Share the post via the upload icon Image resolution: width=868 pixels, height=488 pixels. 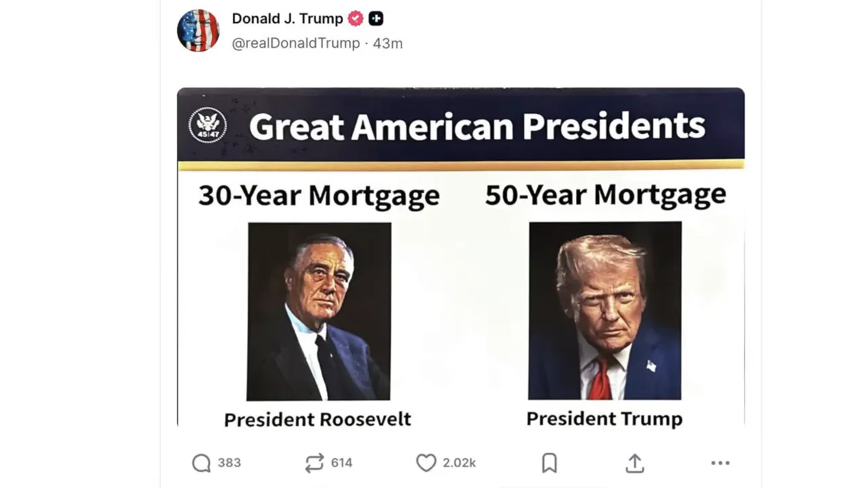coord(634,463)
